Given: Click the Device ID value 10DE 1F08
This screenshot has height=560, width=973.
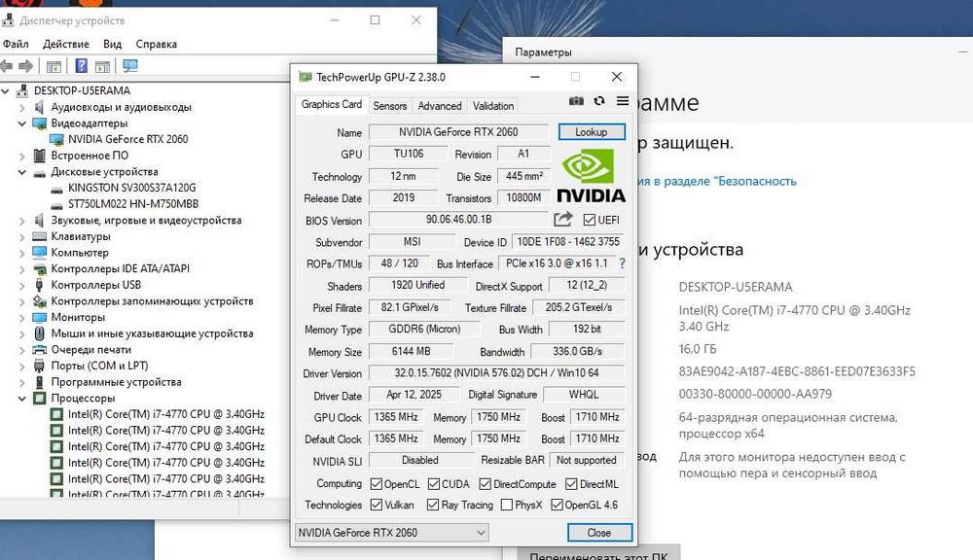Looking at the screenshot, I should tap(568, 242).
